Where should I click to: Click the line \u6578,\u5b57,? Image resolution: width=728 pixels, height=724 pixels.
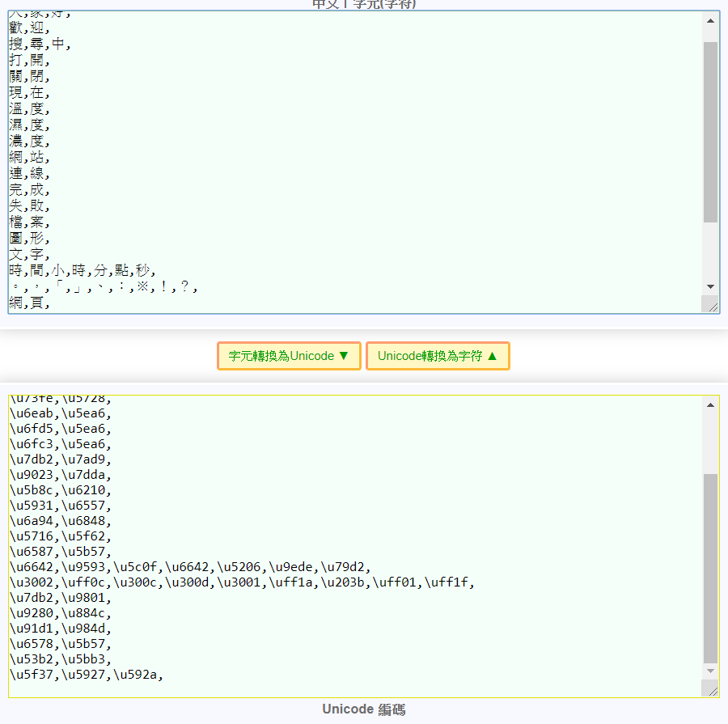pyautogui.click(x=61, y=644)
